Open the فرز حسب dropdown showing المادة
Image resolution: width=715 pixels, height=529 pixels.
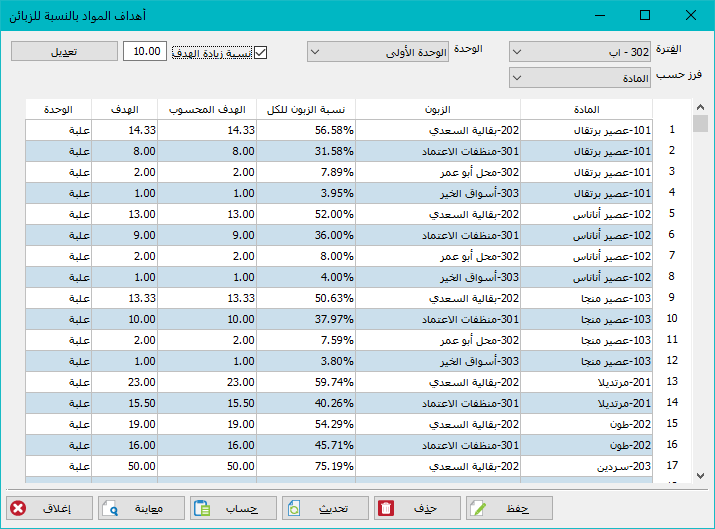click(580, 78)
